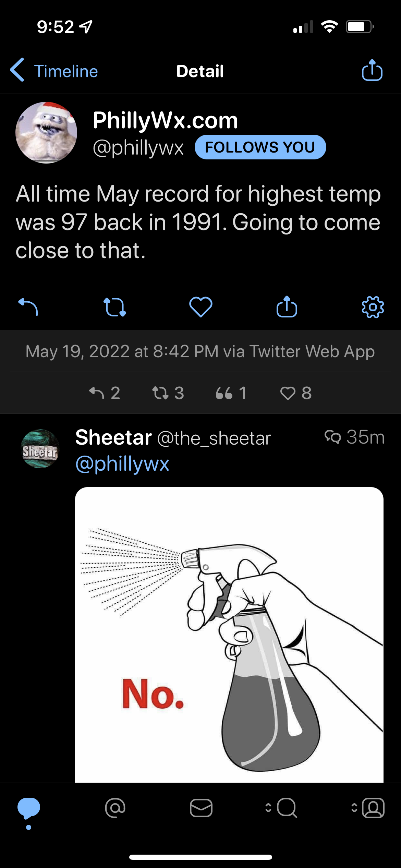The image size is (401, 868).
Task: Open the spray bottle 'No.' image
Action: (229, 634)
